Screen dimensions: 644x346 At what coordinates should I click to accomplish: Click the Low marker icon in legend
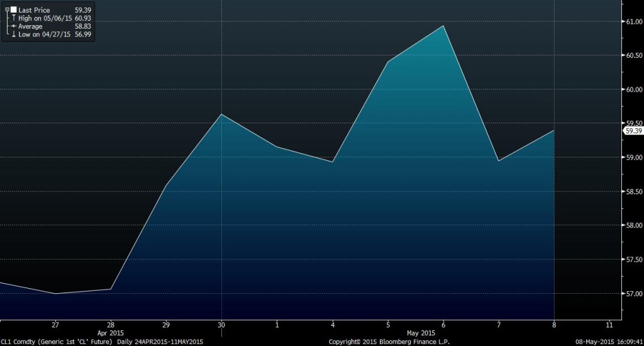coord(13,35)
